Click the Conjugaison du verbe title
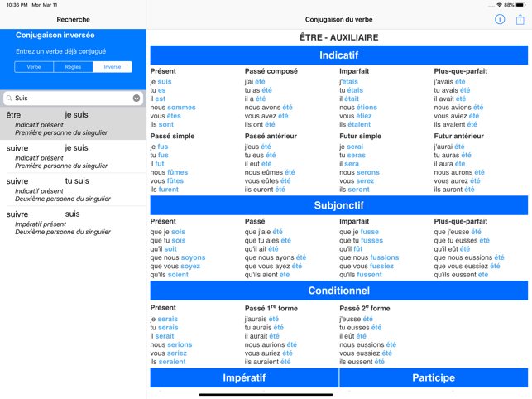Image resolution: width=532 pixels, height=399 pixels. pyautogui.click(x=338, y=19)
